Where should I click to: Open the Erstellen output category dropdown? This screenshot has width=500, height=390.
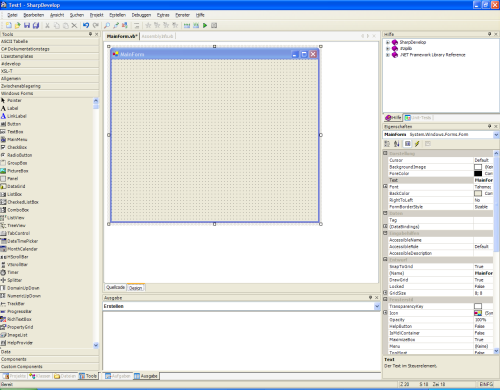pyautogui.click(x=377, y=306)
